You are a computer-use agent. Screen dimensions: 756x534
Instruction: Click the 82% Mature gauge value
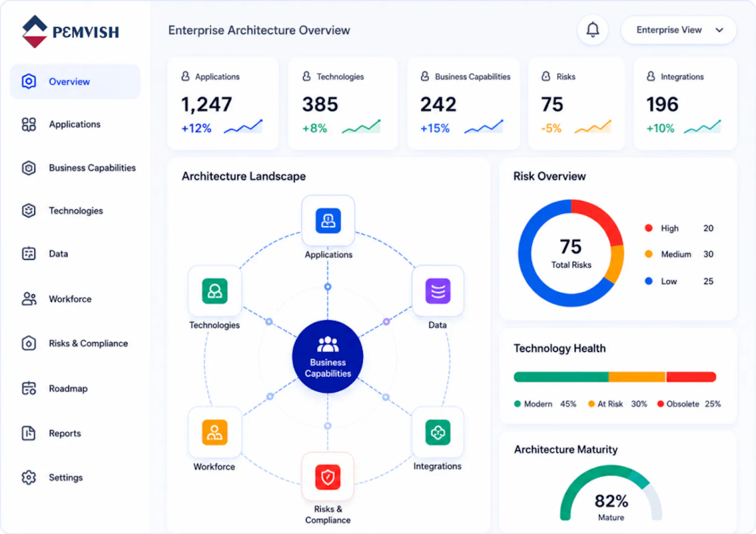coord(611,501)
